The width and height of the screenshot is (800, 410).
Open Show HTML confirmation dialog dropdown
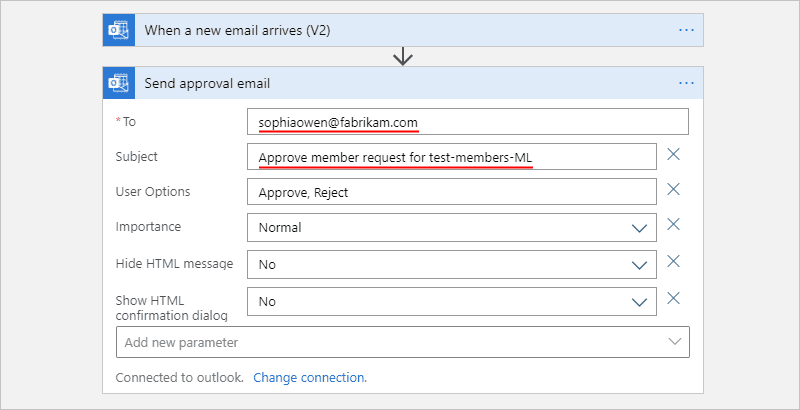click(452, 301)
